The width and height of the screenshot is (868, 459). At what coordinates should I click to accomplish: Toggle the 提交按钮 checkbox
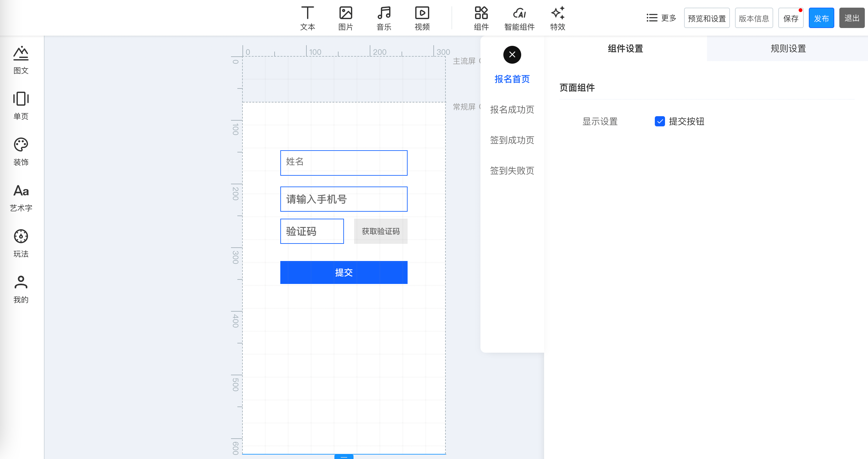659,121
